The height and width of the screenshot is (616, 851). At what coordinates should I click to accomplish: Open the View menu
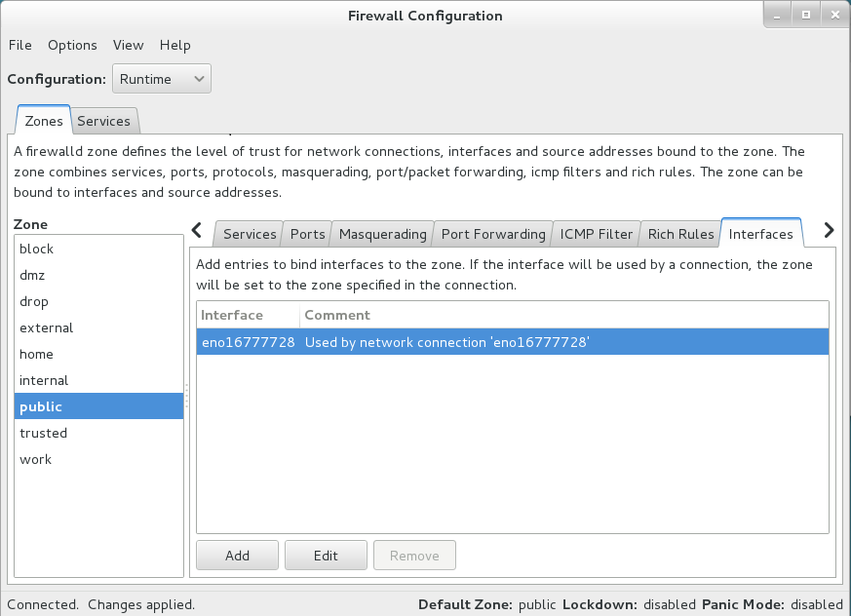pos(128,45)
